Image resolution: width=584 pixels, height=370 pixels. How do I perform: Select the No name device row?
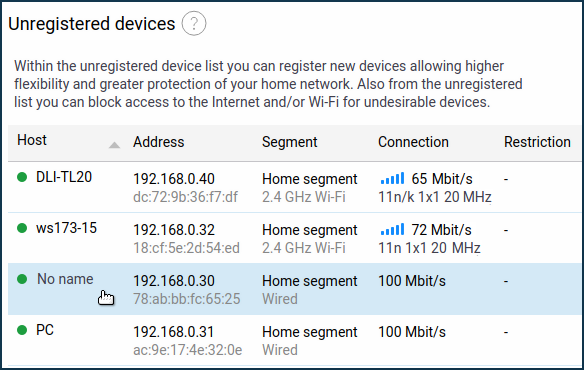tap(294, 289)
